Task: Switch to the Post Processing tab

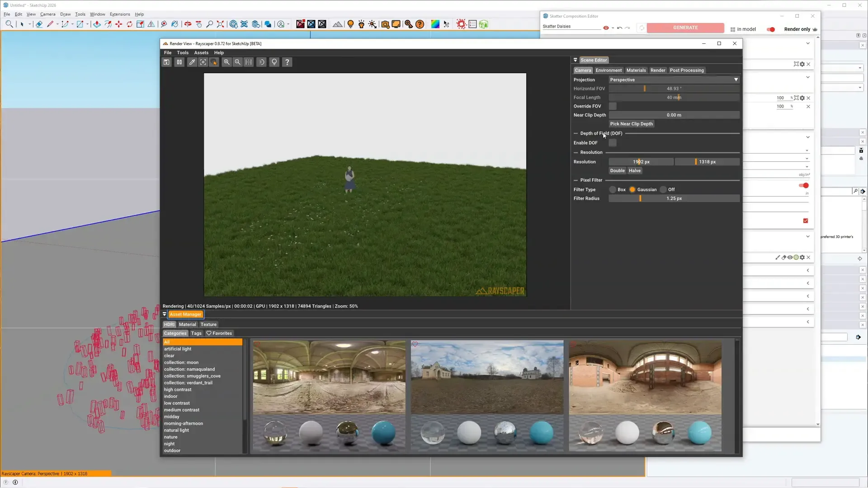Action: [687, 70]
